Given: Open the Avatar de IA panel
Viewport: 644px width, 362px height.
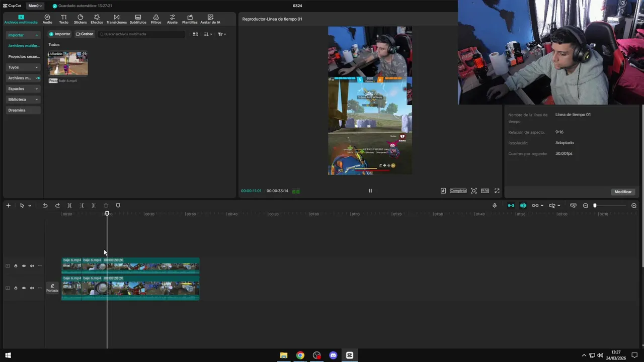Looking at the screenshot, I should coord(210,19).
